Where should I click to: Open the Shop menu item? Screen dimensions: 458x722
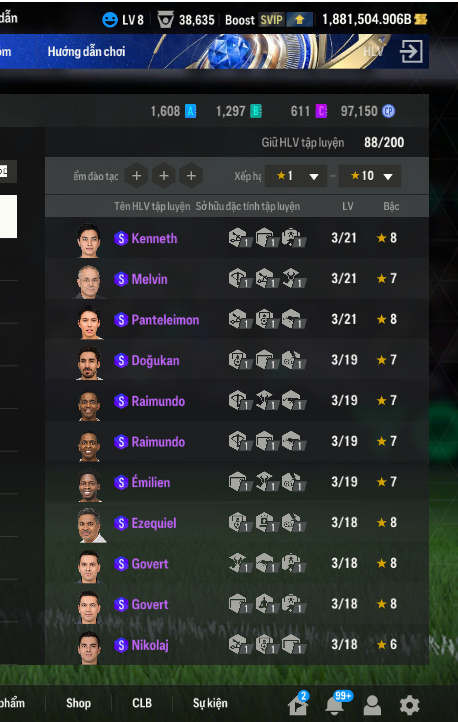point(78,703)
